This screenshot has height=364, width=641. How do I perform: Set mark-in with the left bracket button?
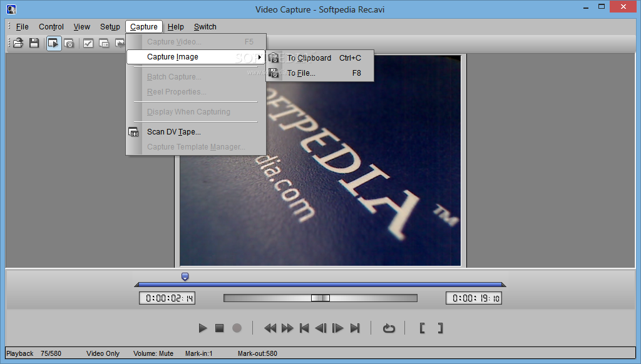[x=423, y=328]
